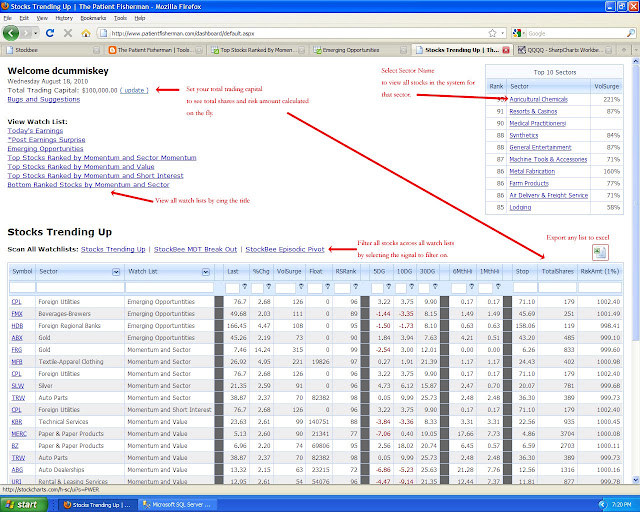Viewport: 640px width, 512px height.
Task: Close the Stocks Trending Up tab
Action: point(506,50)
